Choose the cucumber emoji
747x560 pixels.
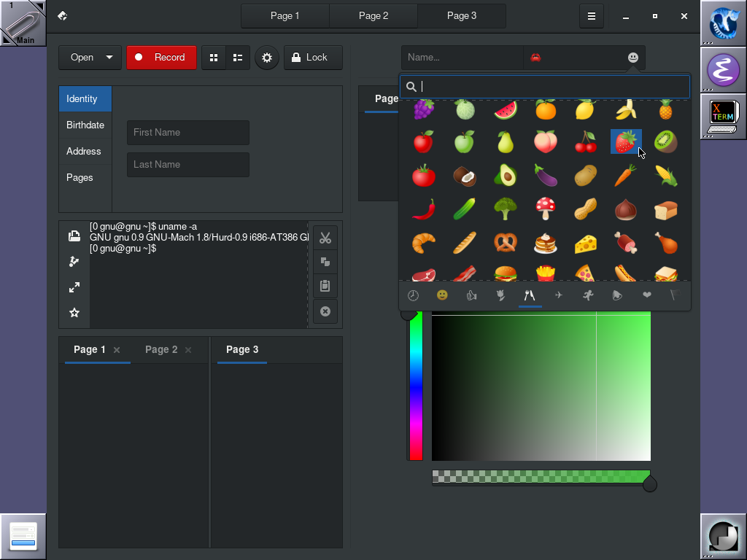pos(465,209)
